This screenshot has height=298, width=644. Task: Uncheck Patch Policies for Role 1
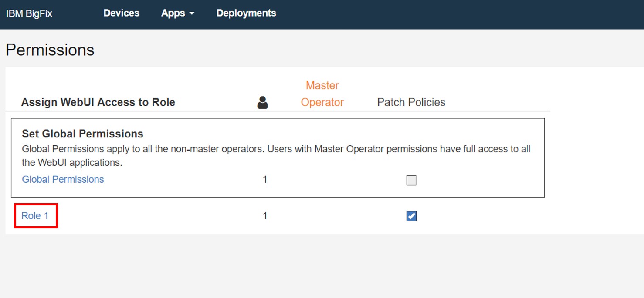[411, 216]
